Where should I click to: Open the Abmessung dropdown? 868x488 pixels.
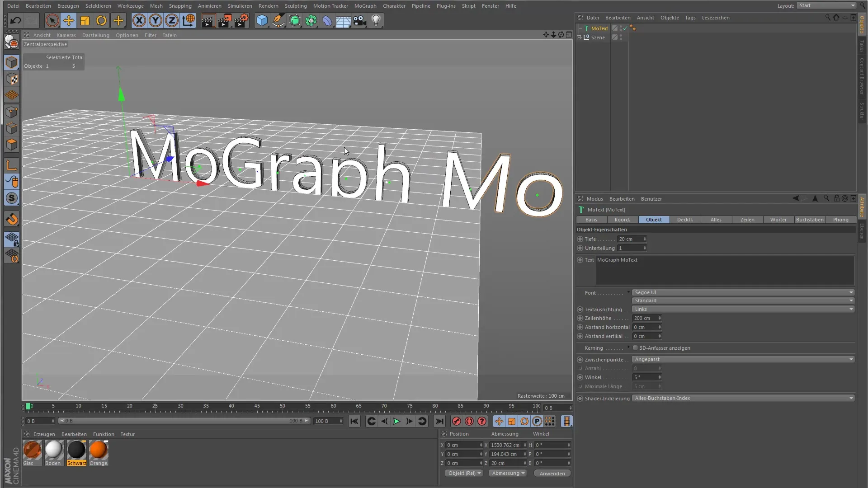click(508, 473)
